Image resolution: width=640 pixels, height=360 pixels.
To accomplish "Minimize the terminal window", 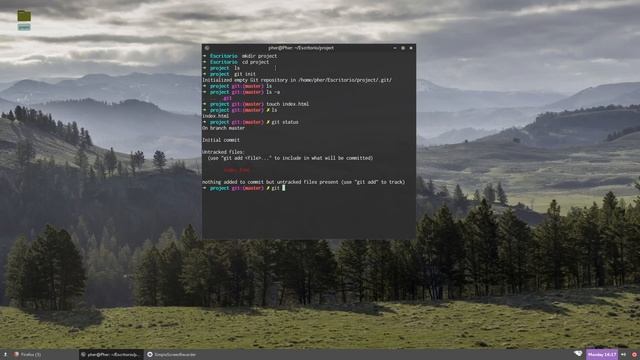I will tap(395, 48).
